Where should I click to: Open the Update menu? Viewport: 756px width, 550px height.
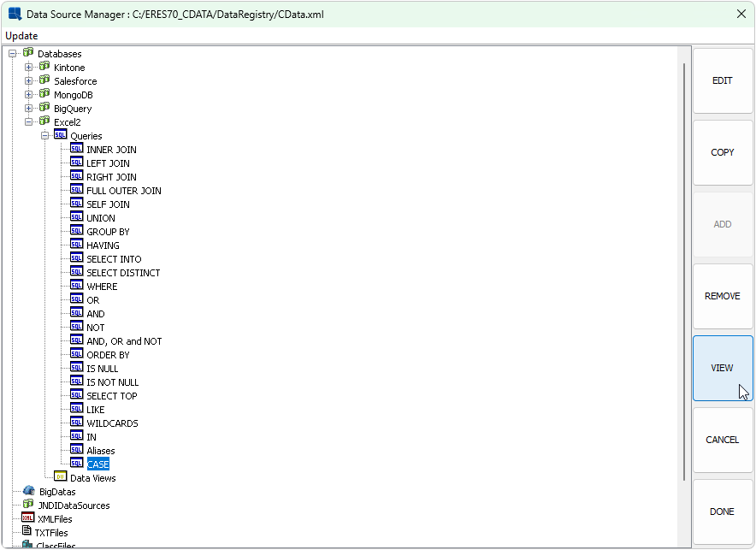pyautogui.click(x=21, y=36)
